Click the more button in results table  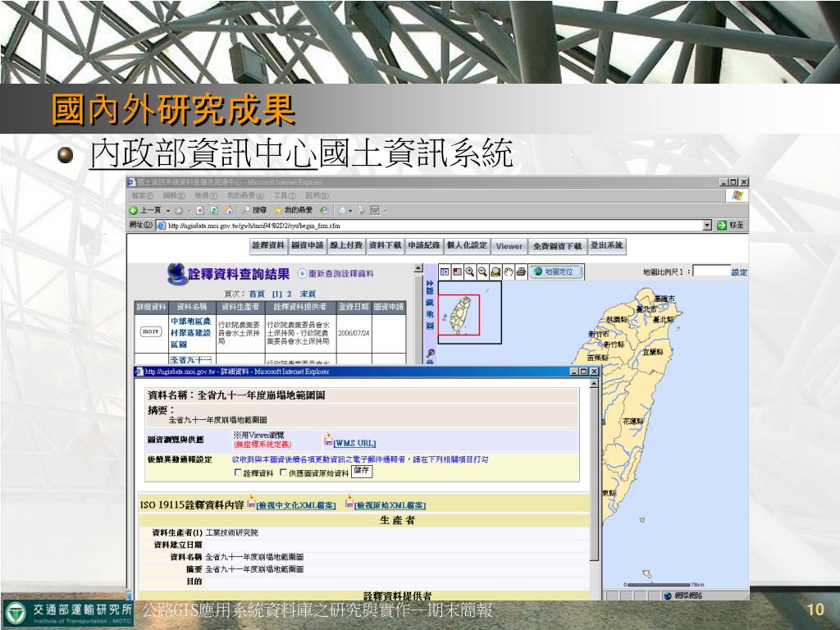tap(151, 331)
